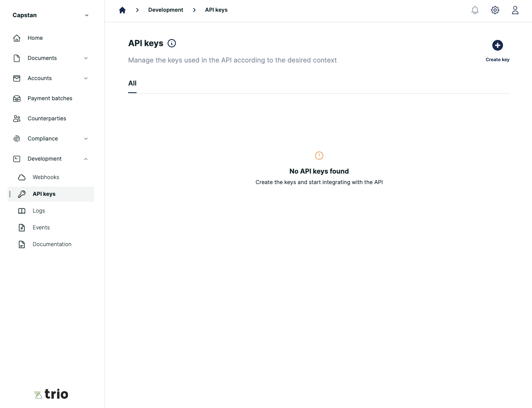
Task: Open settings gear in top bar
Action: coord(495,10)
